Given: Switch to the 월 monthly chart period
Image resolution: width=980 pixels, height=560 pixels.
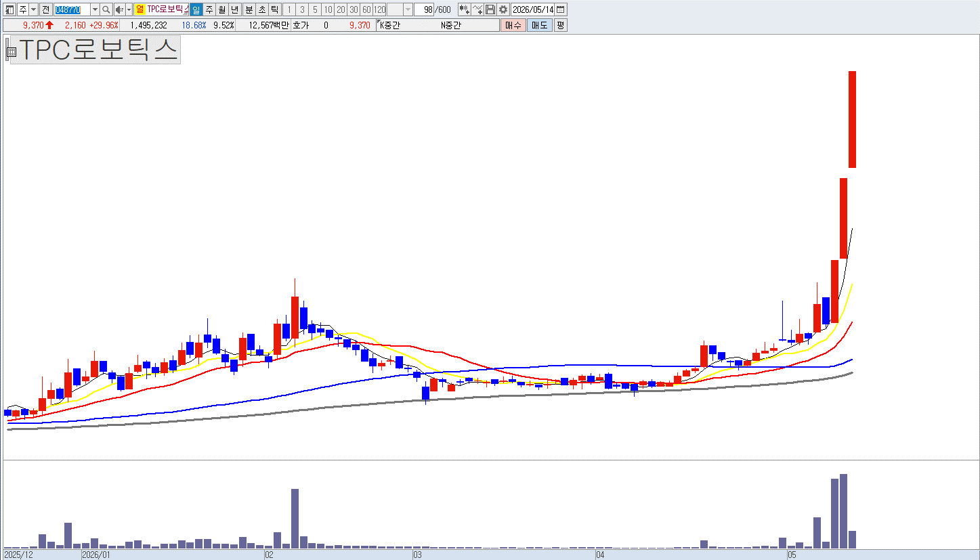Looking at the screenshot, I should click(221, 9).
